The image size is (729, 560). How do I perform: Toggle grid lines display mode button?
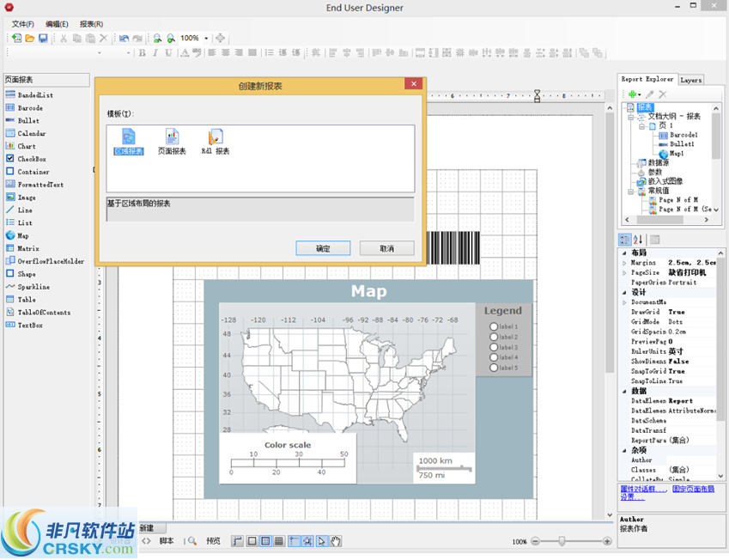[x=279, y=541]
